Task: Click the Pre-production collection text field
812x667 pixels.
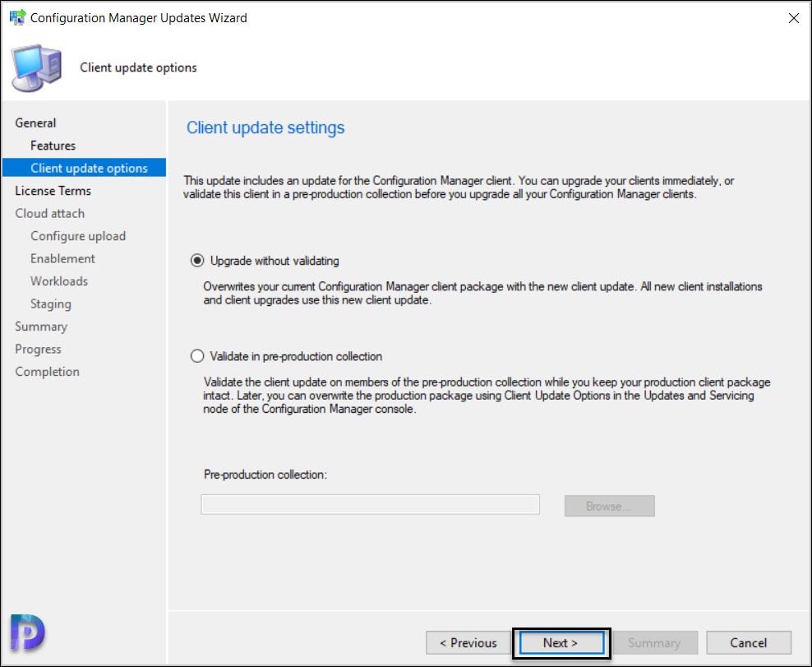Action: click(371, 504)
